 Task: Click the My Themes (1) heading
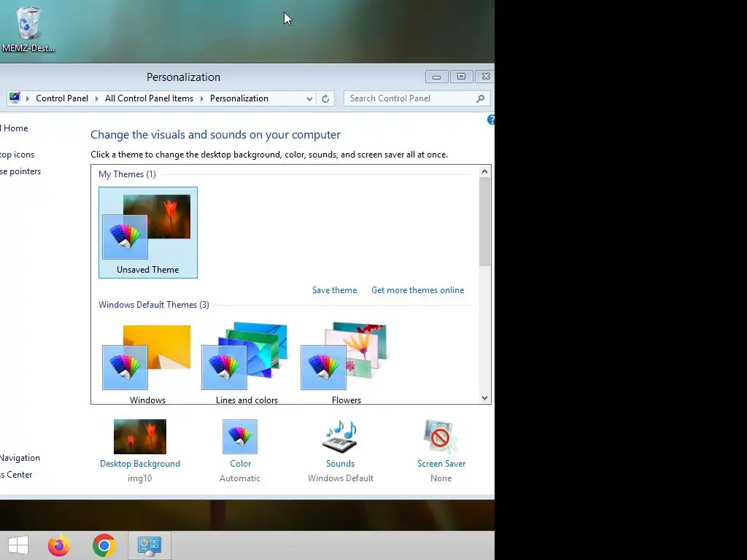coord(127,174)
